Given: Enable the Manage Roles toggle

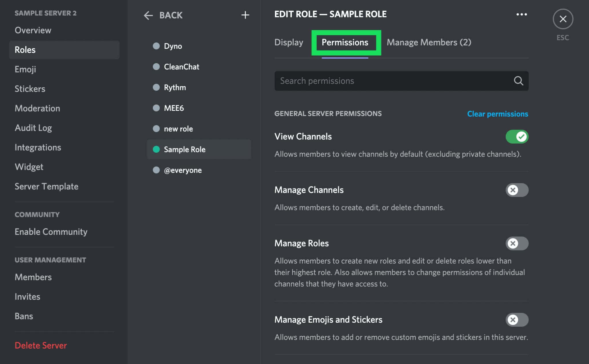Looking at the screenshot, I should pos(517,243).
